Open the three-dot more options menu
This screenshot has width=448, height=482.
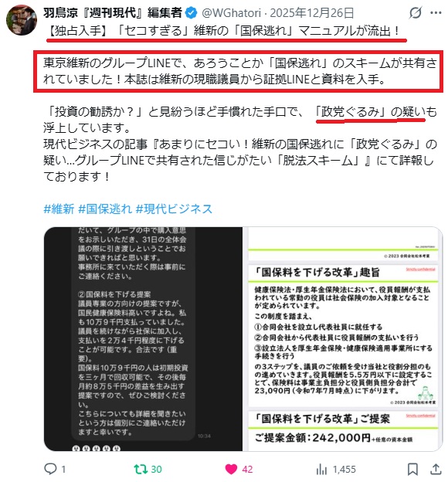click(436, 13)
